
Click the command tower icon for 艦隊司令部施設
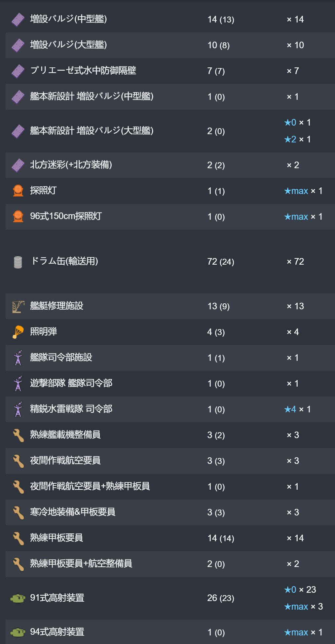coord(18,358)
